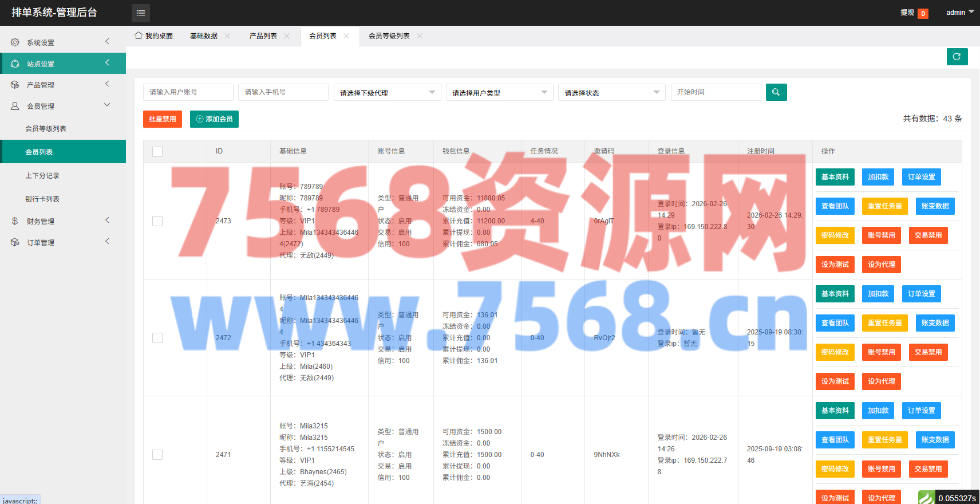The height and width of the screenshot is (504, 980).
Task: Click the hamburger menu toggle icon
Action: point(141,13)
